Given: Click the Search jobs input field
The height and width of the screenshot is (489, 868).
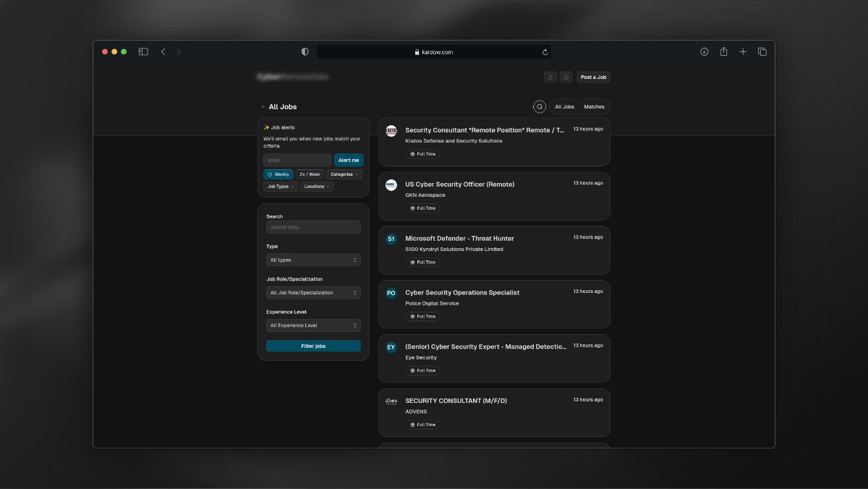Looking at the screenshot, I should 313,227.
